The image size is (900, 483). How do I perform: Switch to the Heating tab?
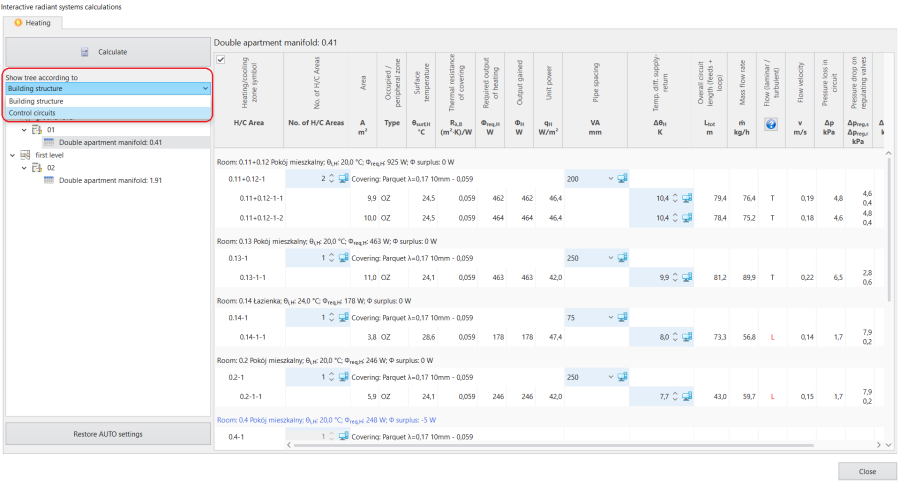pyautogui.click(x=33, y=23)
